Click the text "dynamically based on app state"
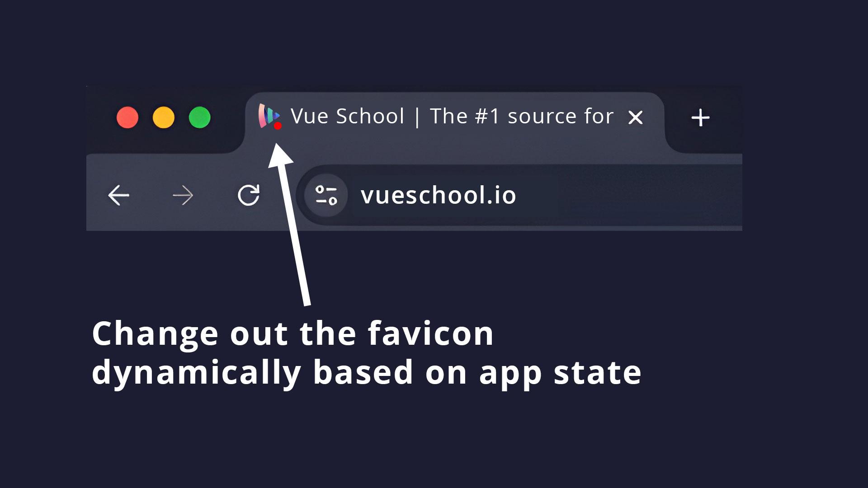Viewport: 868px width, 488px height. [367, 373]
